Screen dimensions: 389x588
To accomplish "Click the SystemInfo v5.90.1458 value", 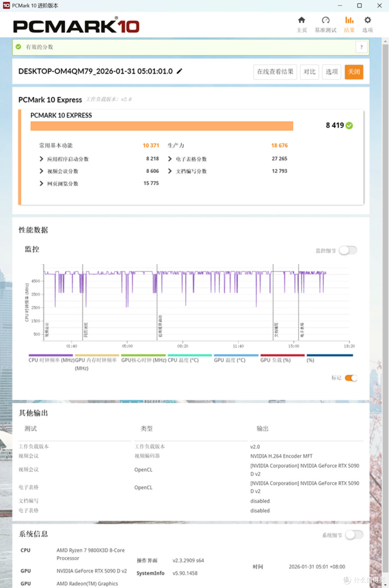I will (x=185, y=573).
